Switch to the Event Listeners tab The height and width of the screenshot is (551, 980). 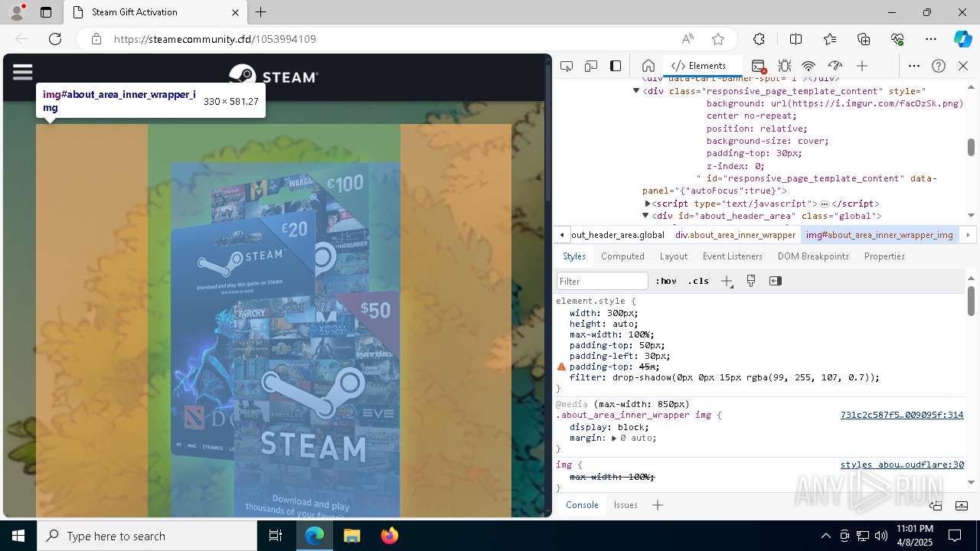[733, 256]
